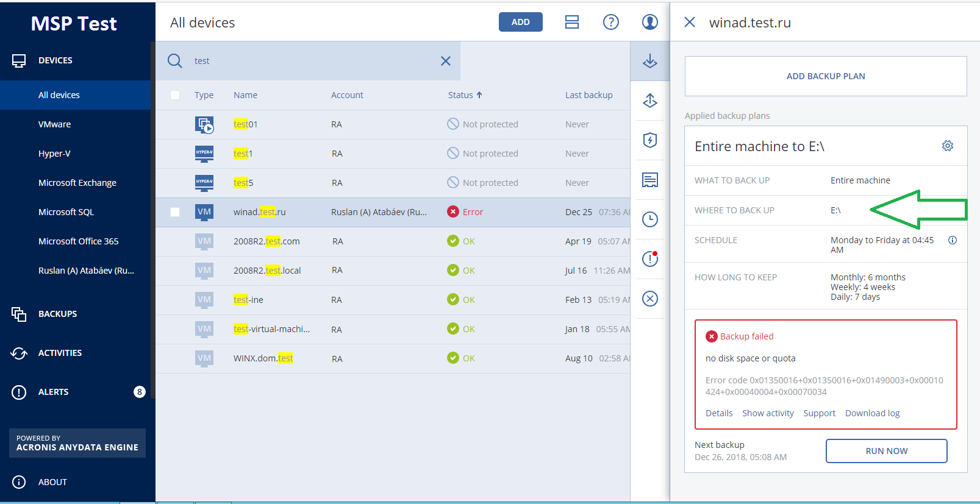This screenshot has width=980, height=504.
Task: Select the 2008R2.test.local device name
Action: pyautogui.click(x=267, y=271)
